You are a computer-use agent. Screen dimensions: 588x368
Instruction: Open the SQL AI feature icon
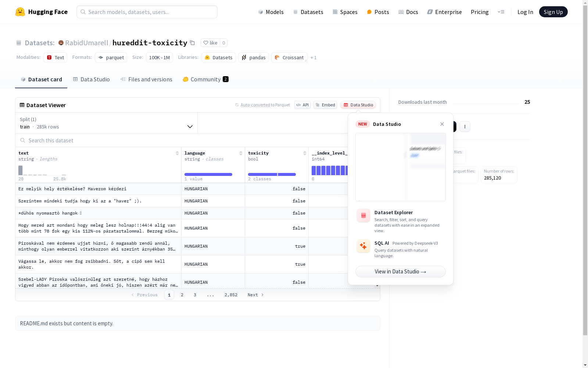pos(363,246)
